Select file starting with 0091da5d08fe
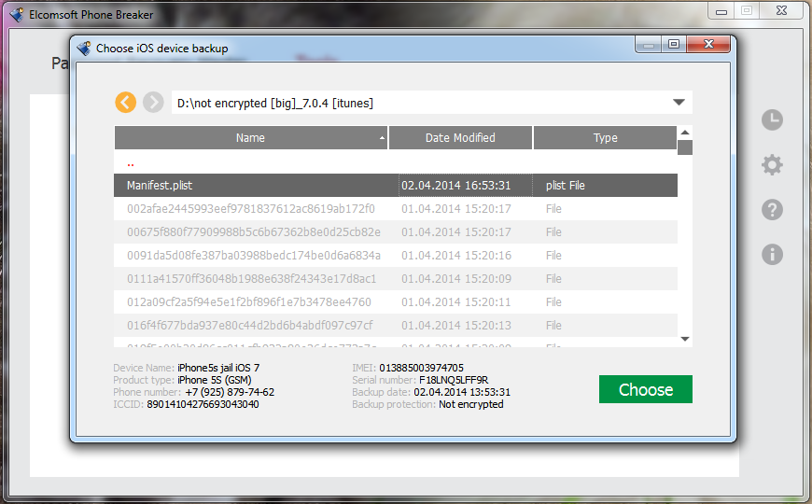 253,256
